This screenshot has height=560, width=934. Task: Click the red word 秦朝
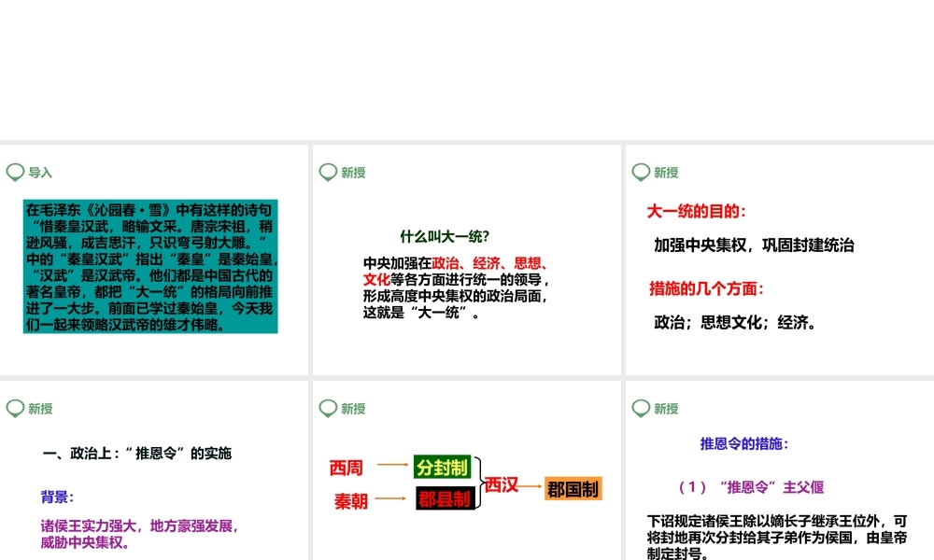tap(351, 502)
